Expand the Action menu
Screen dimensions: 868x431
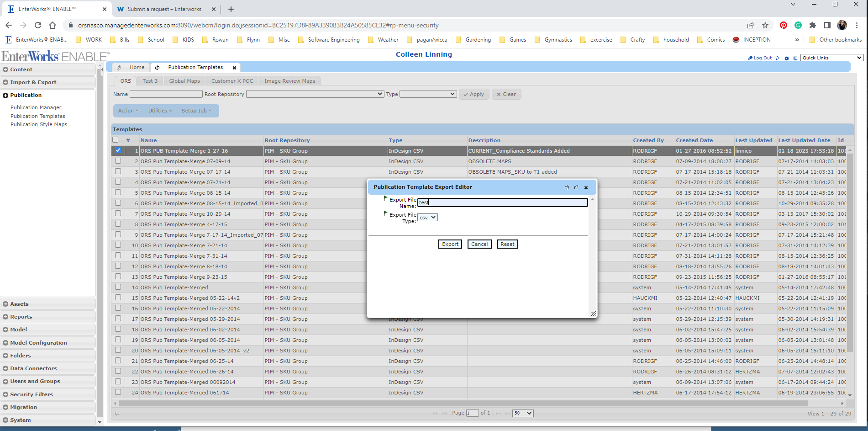click(x=128, y=111)
